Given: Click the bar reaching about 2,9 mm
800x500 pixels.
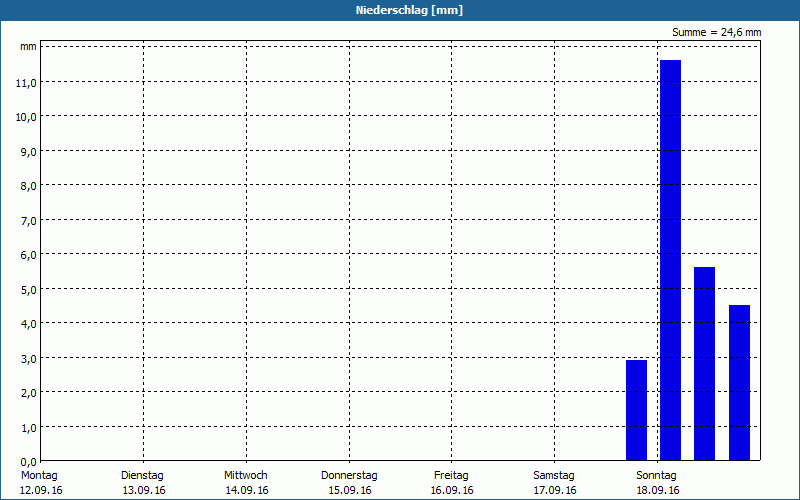Looking at the screenshot, I should coord(636,410).
